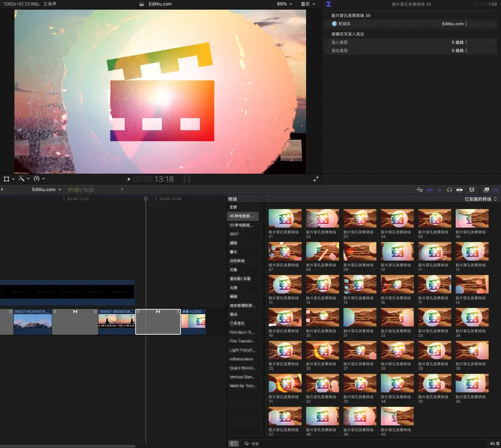
Task: Click the headphones audio skimming icon
Action: tap(449, 190)
